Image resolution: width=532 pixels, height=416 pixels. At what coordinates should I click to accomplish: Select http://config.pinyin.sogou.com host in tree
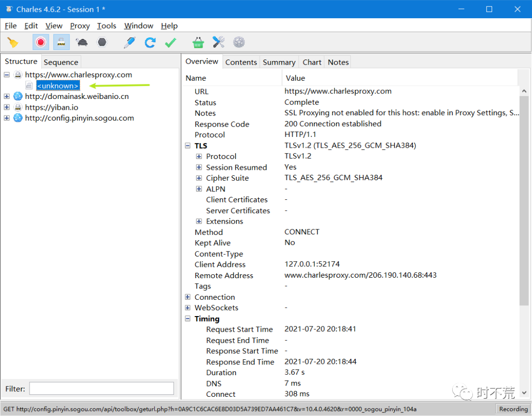tap(79, 118)
